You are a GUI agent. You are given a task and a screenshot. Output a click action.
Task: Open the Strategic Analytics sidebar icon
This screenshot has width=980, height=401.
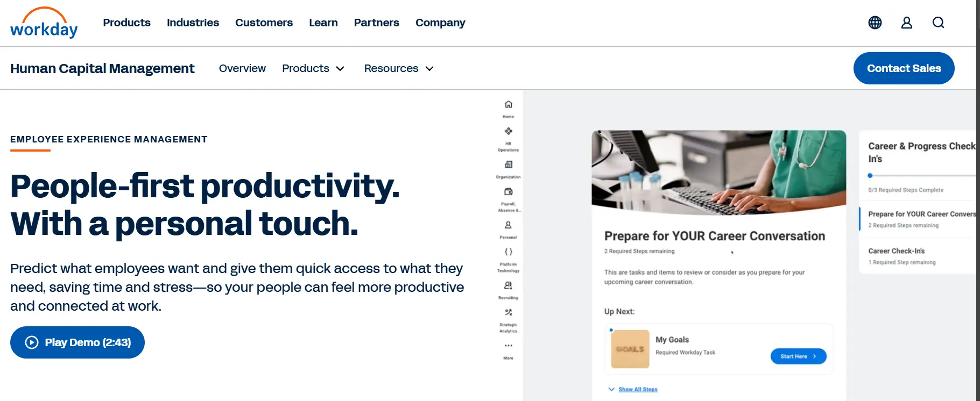pyautogui.click(x=508, y=313)
